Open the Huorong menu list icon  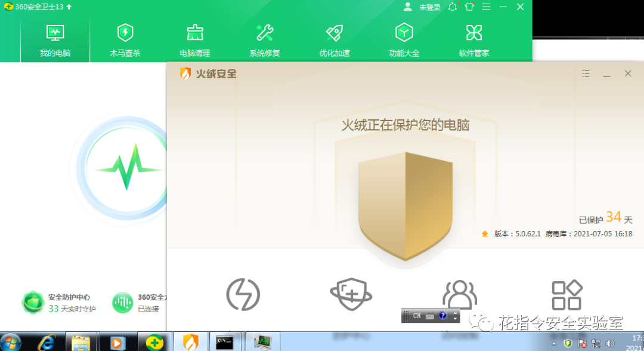click(586, 73)
